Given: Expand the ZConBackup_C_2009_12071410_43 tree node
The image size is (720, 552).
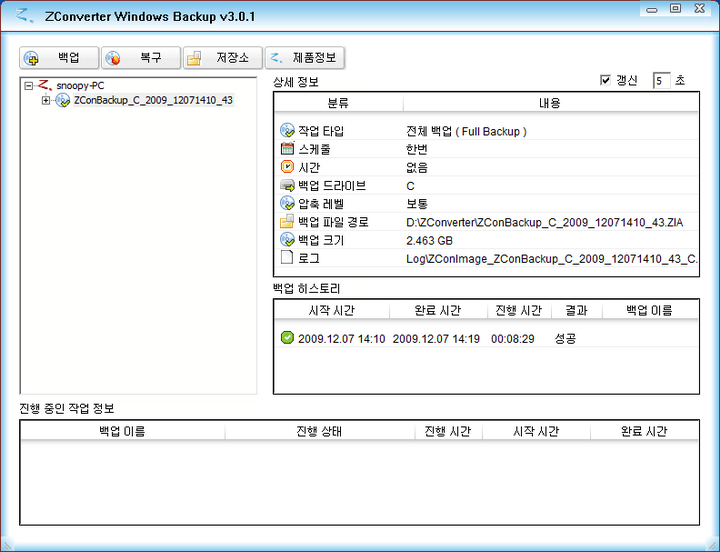Looking at the screenshot, I should point(45,100).
